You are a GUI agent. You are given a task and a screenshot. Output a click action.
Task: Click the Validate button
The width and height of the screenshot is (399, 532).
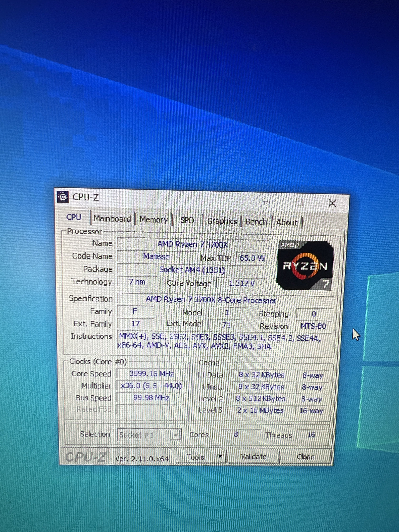pyautogui.click(x=253, y=457)
